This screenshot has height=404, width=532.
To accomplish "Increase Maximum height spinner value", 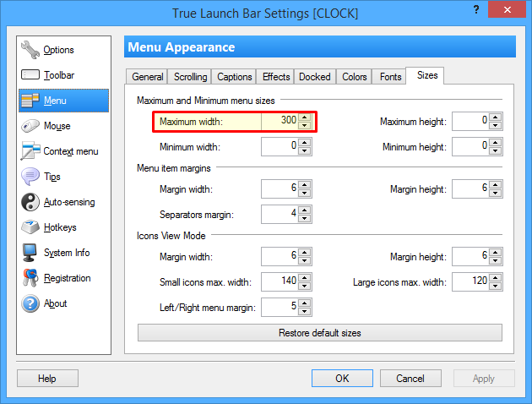I will [x=496, y=117].
